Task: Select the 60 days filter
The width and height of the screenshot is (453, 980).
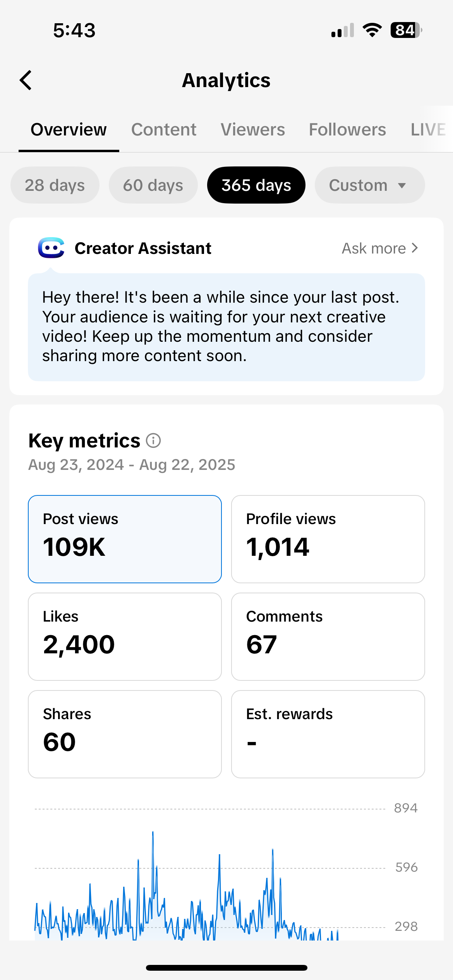Action: click(x=153, y=185)
